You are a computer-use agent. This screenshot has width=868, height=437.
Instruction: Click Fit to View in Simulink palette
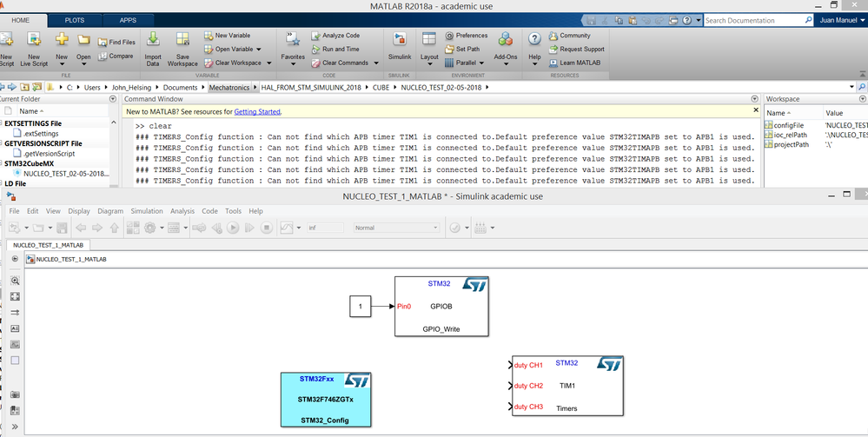point(15,297)
